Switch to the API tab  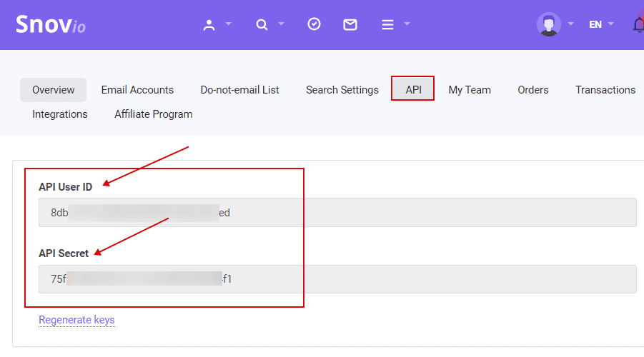(413, 89)
